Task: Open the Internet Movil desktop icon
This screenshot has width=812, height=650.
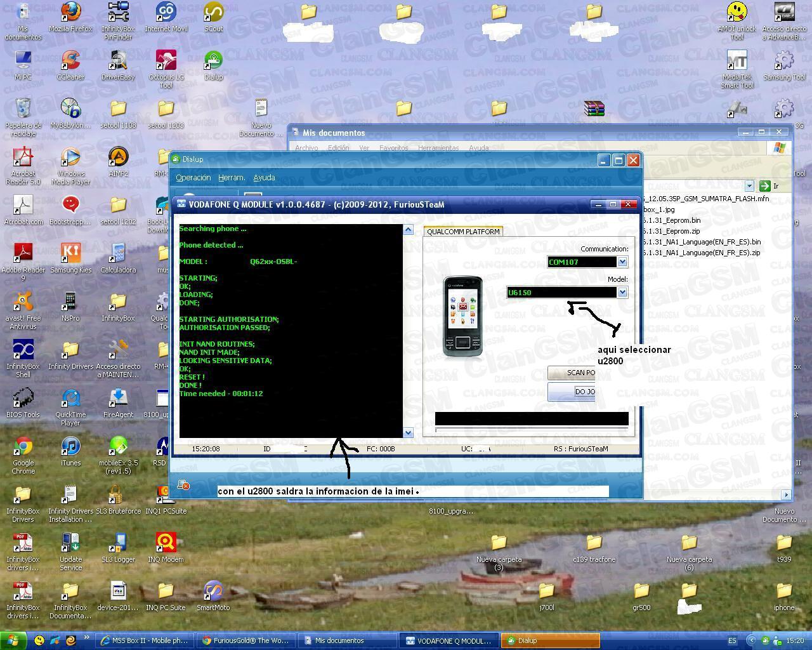Action: coord(166,17)
